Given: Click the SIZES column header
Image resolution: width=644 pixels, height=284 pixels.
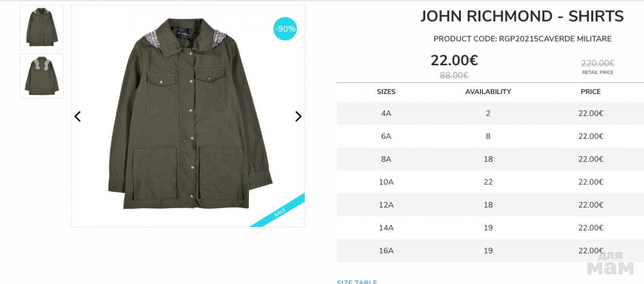Looking at the screenshot, I should click(386, 91).
